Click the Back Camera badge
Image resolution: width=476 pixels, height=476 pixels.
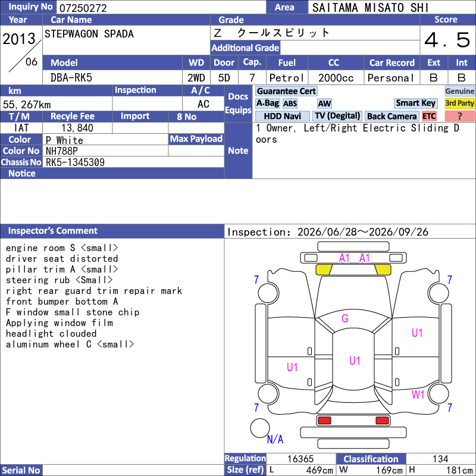(392, 116)
